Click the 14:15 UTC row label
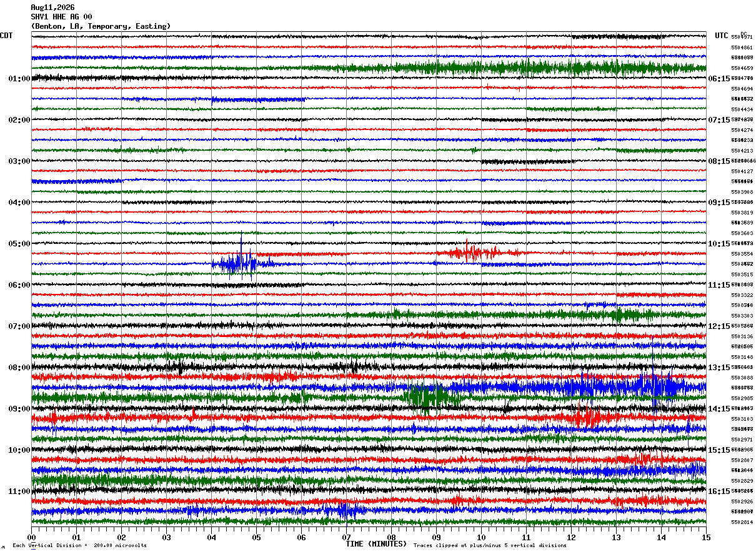The width and height of the screenshot is (756, 554). coord(719,409)
